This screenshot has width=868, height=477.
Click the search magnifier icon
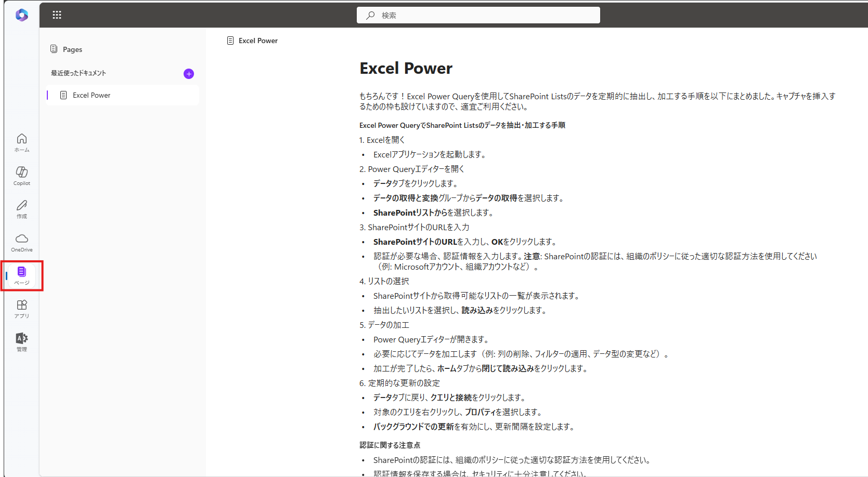pos(370,15)
